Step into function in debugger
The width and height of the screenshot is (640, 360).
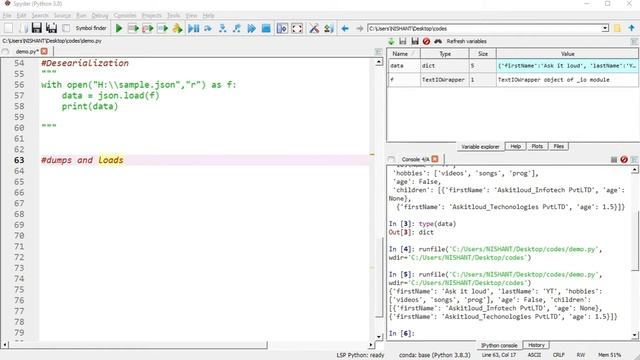pyautogui.click(x=222, y=28)
